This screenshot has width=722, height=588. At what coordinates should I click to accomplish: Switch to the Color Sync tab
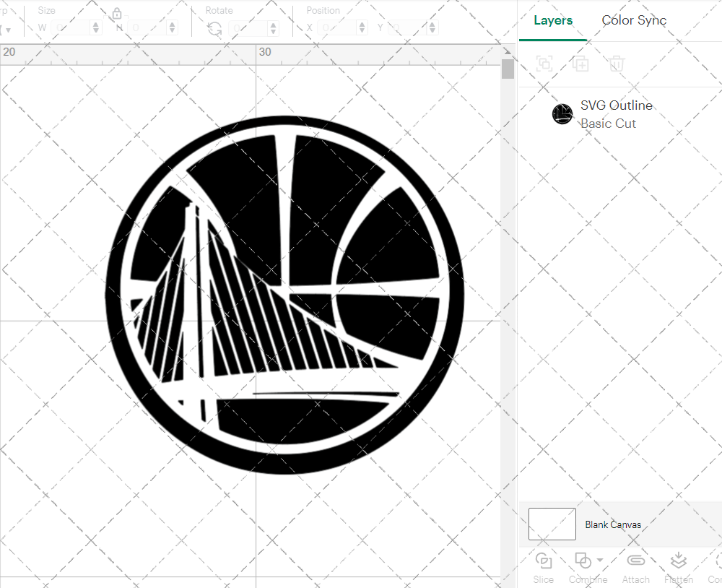(x=634, y=20)
